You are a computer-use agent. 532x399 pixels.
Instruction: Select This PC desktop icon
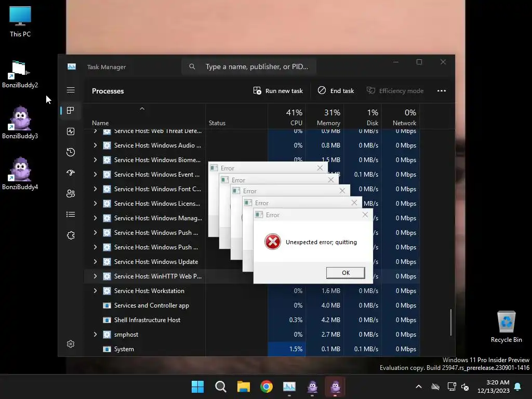click(20, 21)
